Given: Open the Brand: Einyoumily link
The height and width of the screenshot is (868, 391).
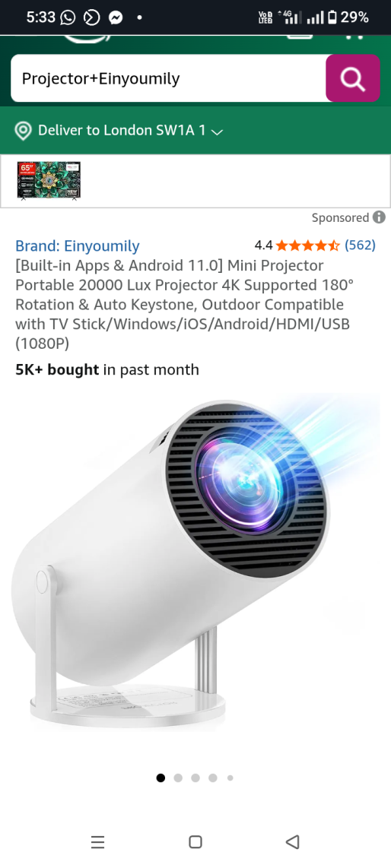Looking at the screenshot, I should coord(77,246).
